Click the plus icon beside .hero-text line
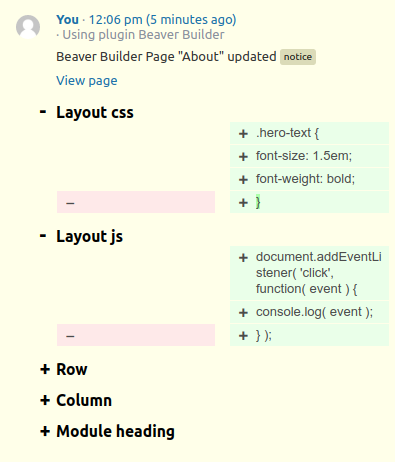 (x=243, y=134)
